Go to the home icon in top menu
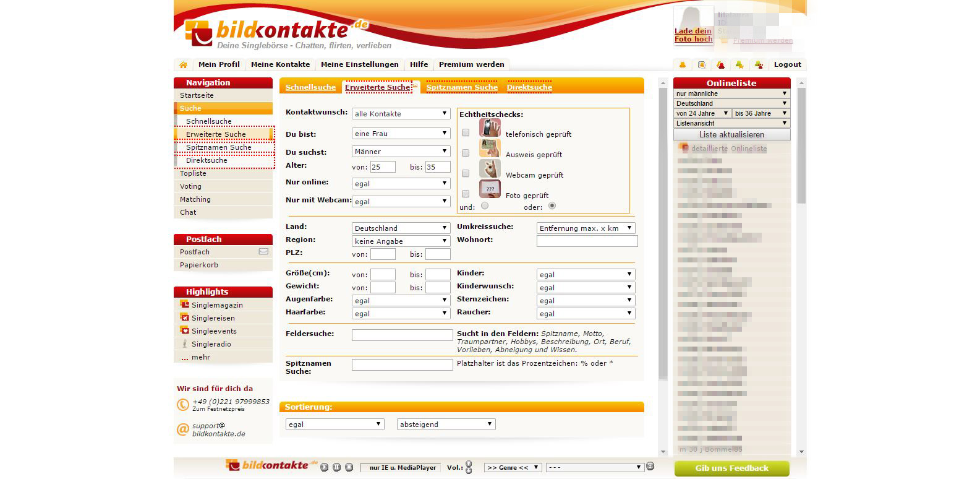The image size is (980, 479). click(183, 64)
